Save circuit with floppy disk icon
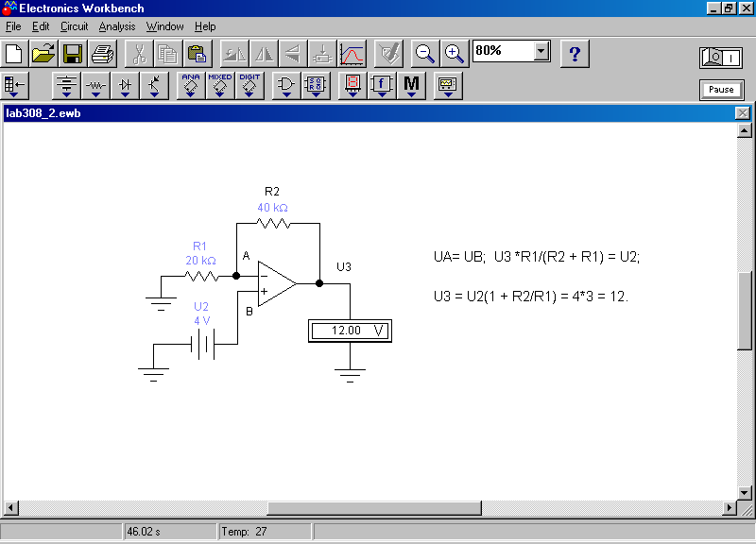Screen dimensions: 756x544 click(x=73, y=54)
